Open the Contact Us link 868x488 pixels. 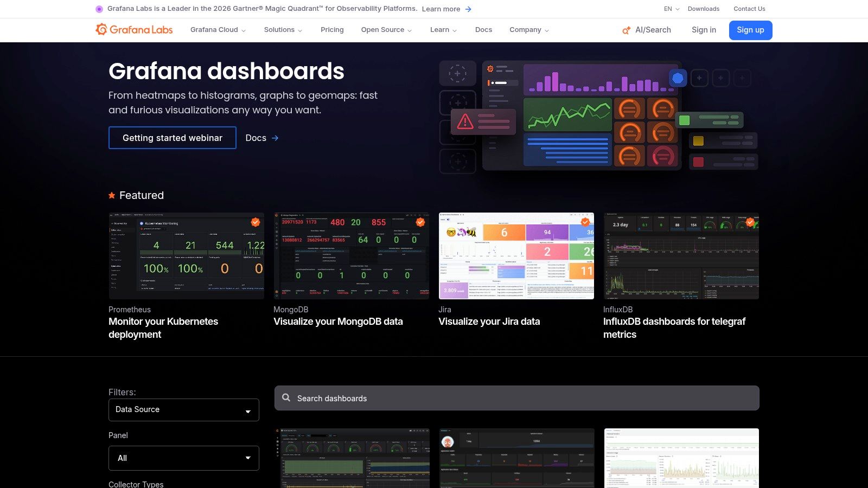[x=749, y=9]
